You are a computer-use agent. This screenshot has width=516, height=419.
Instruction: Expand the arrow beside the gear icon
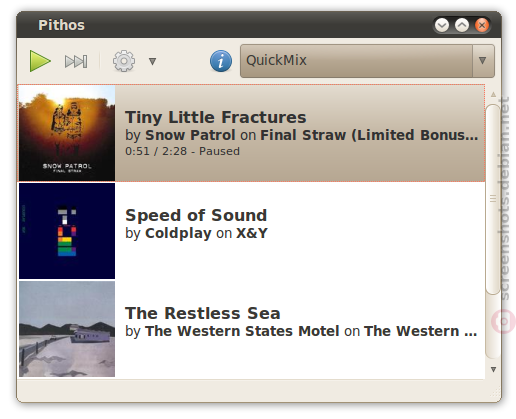152,61
